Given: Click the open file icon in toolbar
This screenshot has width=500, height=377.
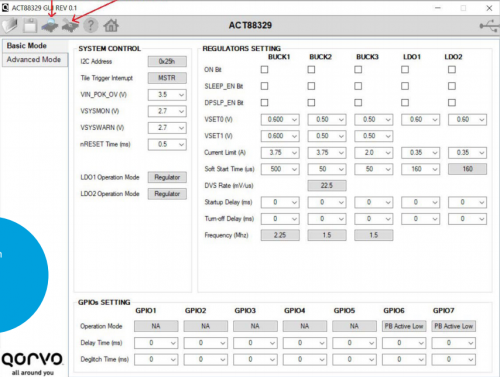Looking at the screenshot, I should pyautogui.click(x=10, y=26).
